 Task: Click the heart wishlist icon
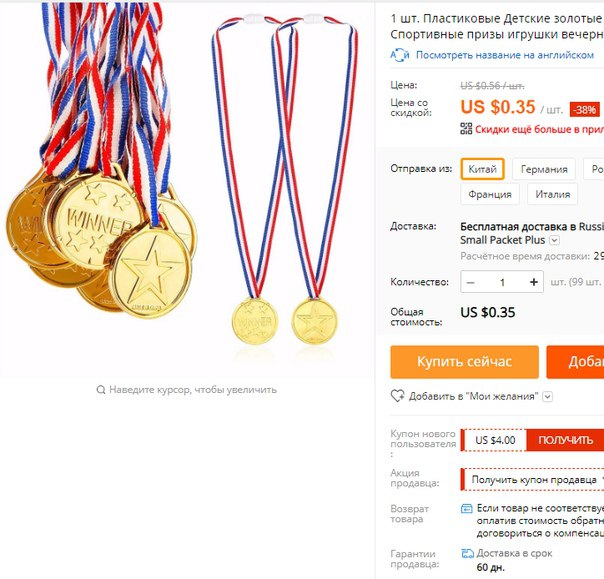tap(397, 396)
